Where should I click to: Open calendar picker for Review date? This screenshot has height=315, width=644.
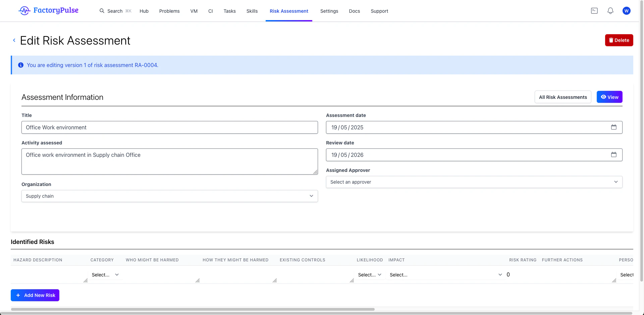pyautogui.click(x=614, y=154)
